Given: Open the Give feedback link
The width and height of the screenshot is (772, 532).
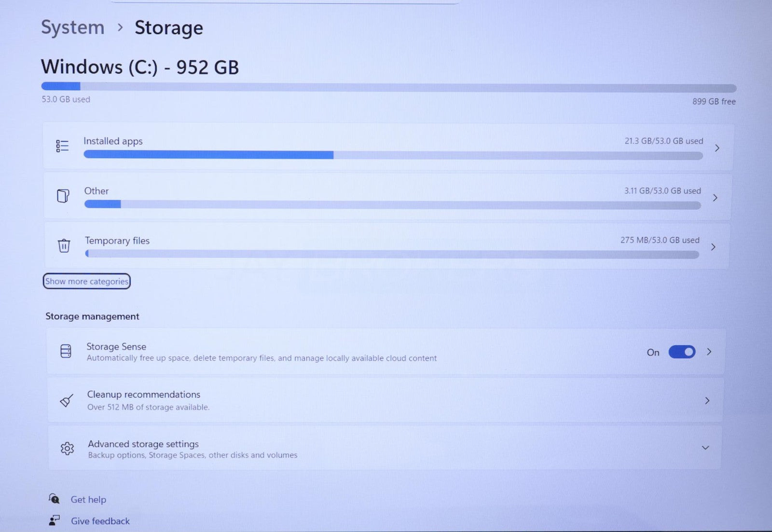Looking at the screenshot, I should click(x=100, y=521).
